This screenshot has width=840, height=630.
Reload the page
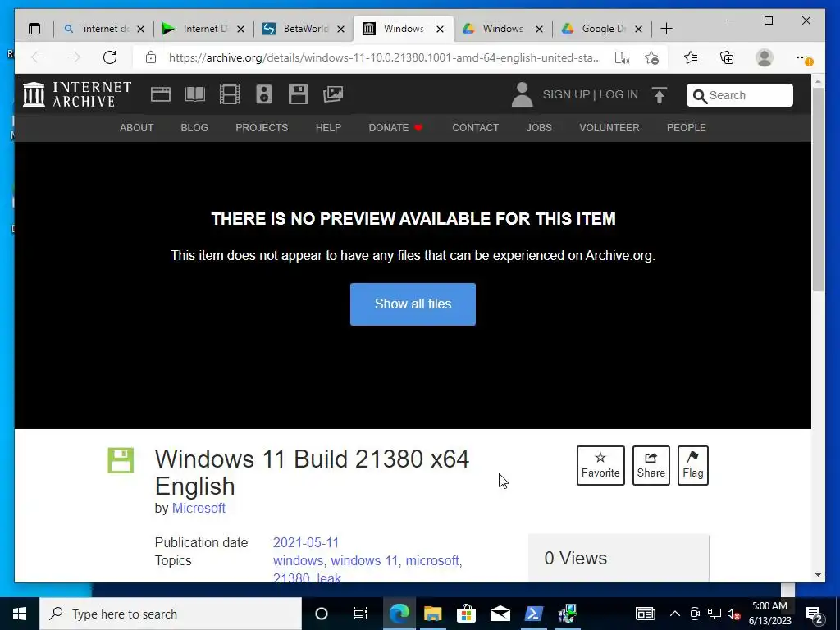[110, 57]
